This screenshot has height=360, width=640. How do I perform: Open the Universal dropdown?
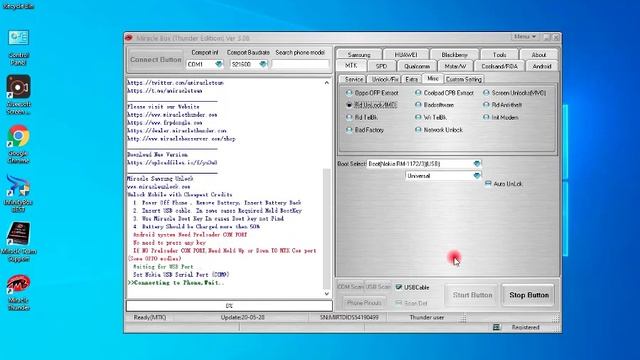tap(477, 176)
